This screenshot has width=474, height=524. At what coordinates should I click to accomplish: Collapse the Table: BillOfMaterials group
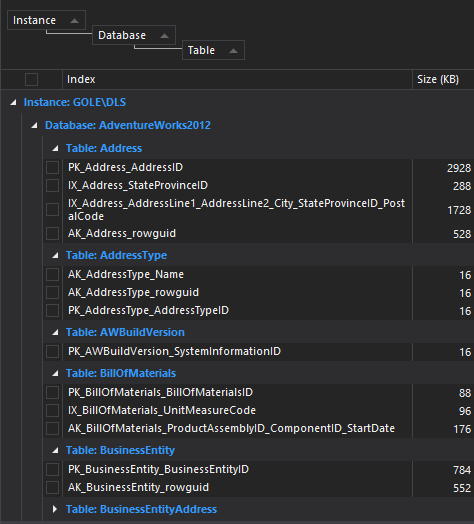pos(55,374)
